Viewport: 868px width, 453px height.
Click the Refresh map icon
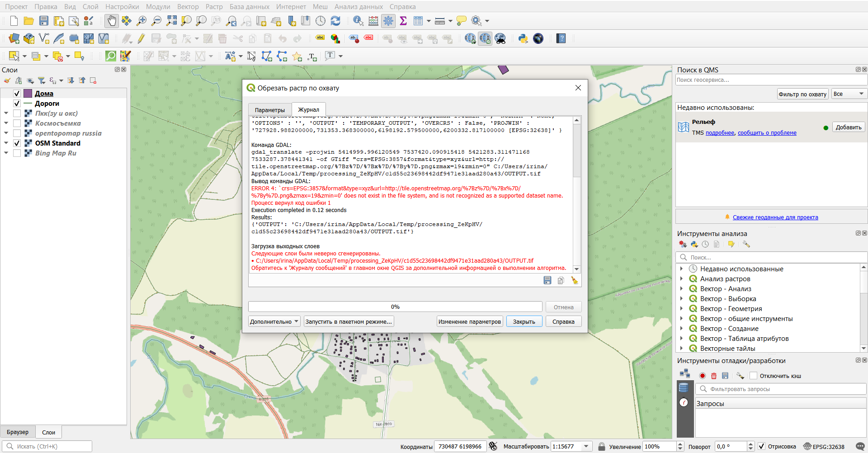335,21
